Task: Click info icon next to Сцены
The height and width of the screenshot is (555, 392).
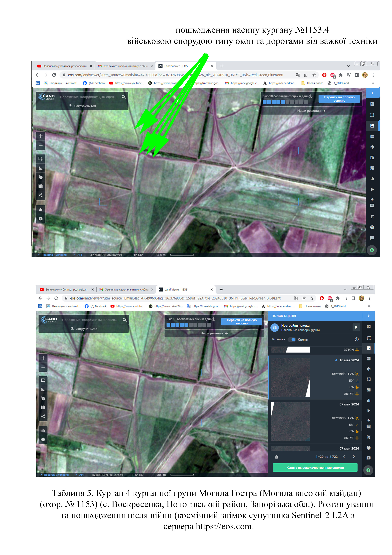Action: 356,339
